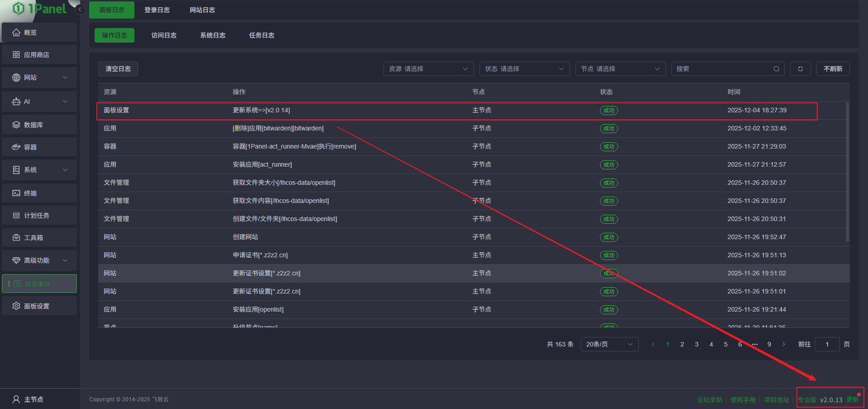Open 计划任务 scheduled tasks page

39,216
